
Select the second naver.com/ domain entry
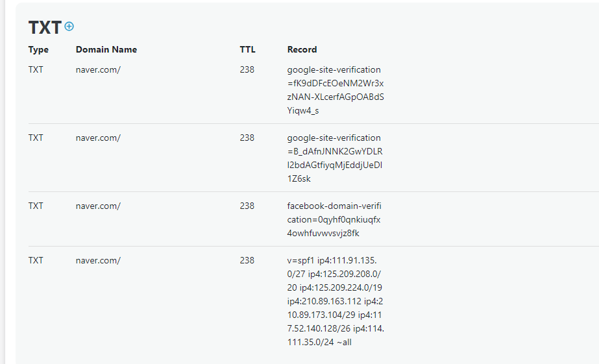click(98, 138)
